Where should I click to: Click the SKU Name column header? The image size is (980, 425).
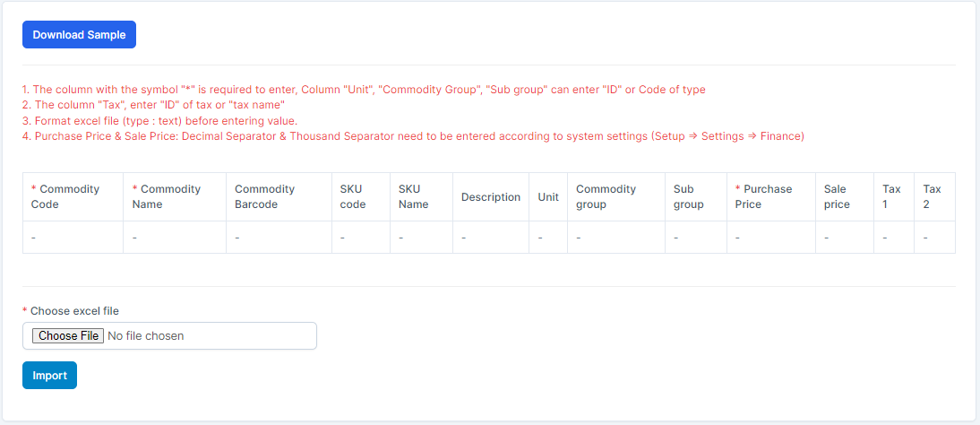(x=414, y=196)
